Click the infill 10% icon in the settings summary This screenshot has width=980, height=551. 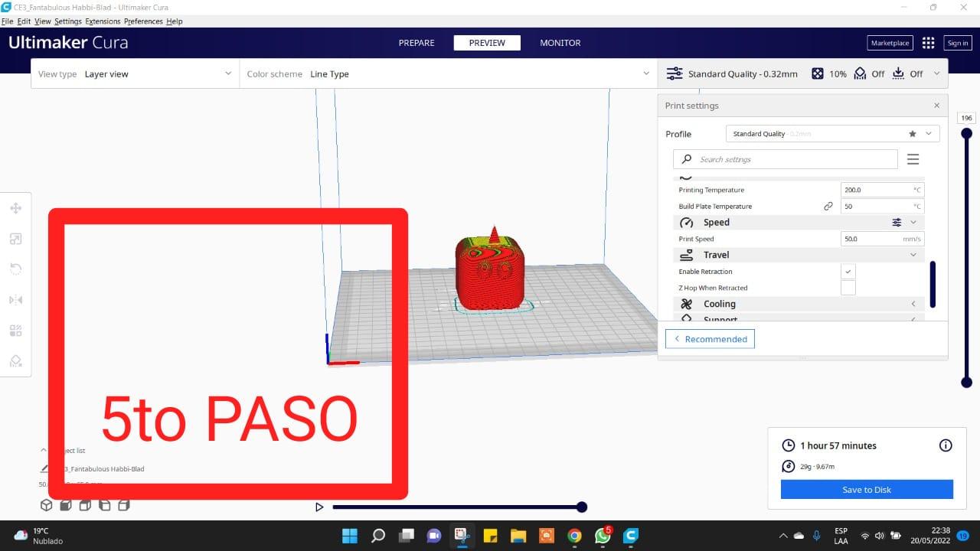[x=818, y=73]
